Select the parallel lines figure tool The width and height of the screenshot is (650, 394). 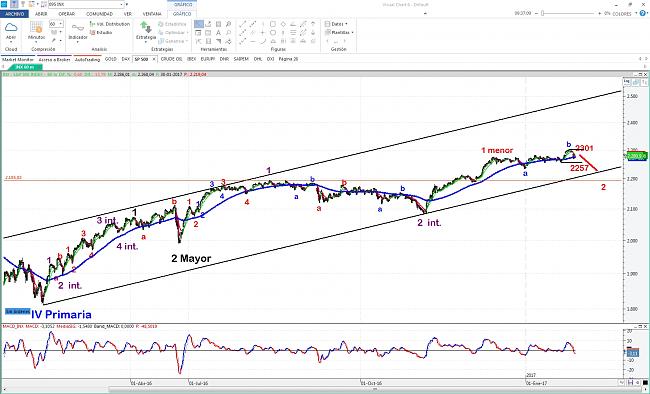tap(293, 33)
